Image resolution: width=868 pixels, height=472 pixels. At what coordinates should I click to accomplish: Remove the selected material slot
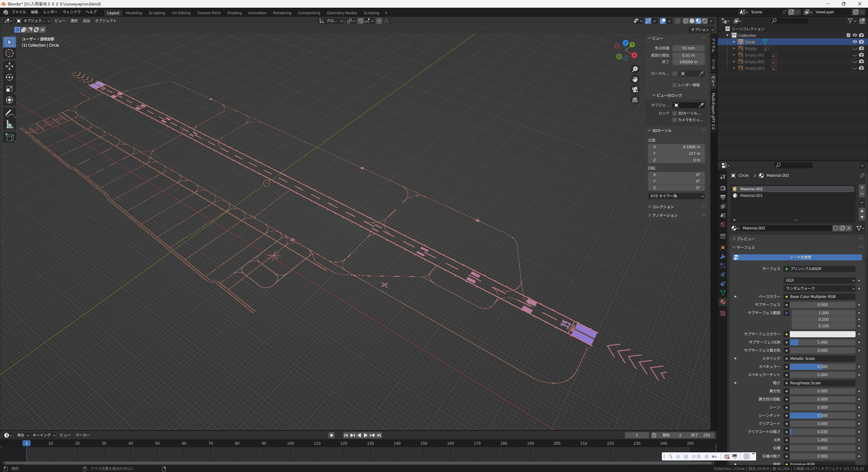click(862, 194)
